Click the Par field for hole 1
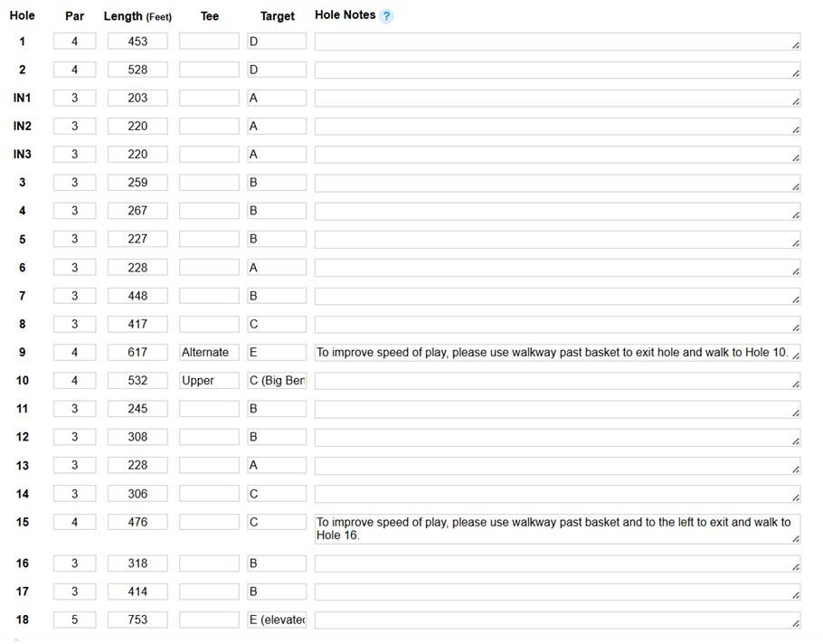 pos(75,42)
